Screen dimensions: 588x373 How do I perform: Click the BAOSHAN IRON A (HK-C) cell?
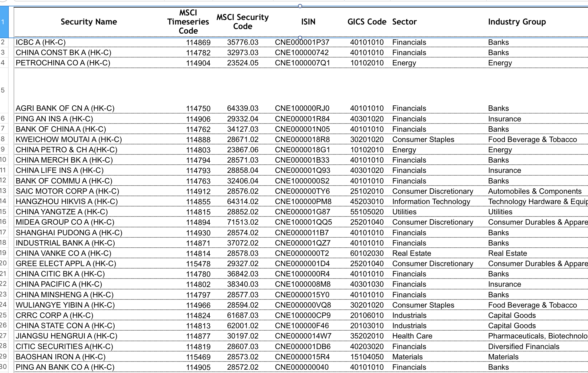(x=60, y=357)
